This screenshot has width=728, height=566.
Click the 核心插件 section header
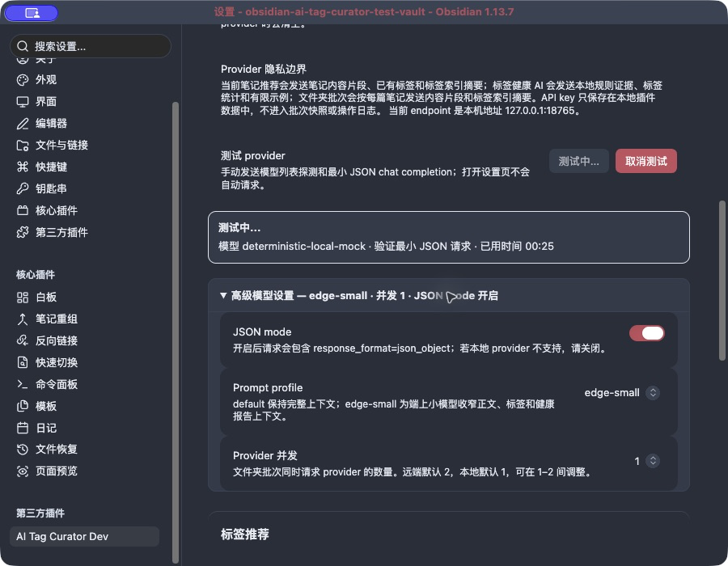(36, 275)
